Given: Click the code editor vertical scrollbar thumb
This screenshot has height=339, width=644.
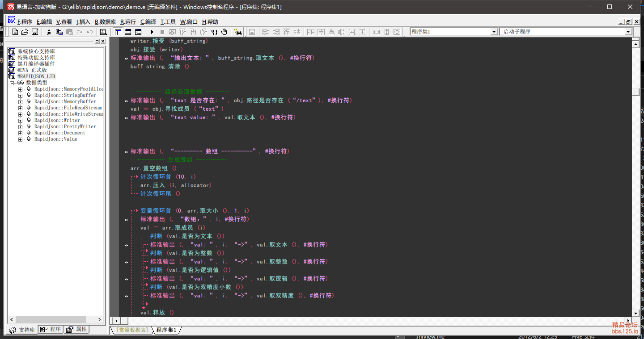Looking at the screenshot, I should (635, 92).
